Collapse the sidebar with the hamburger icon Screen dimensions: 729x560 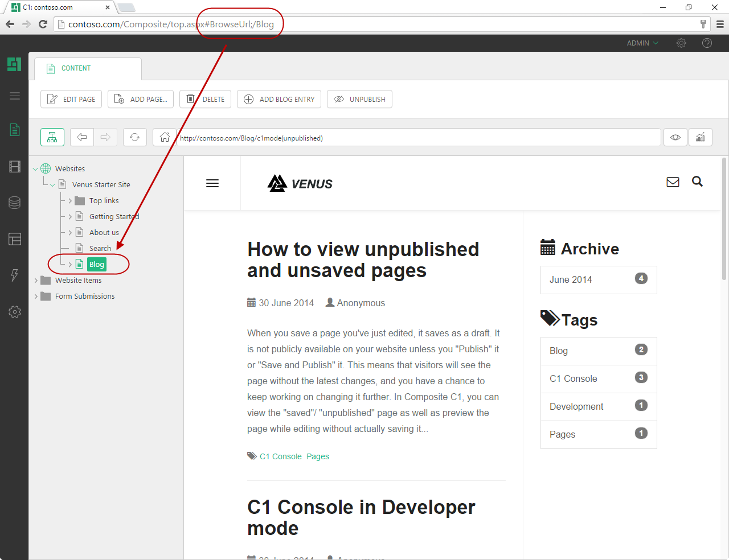15,96
